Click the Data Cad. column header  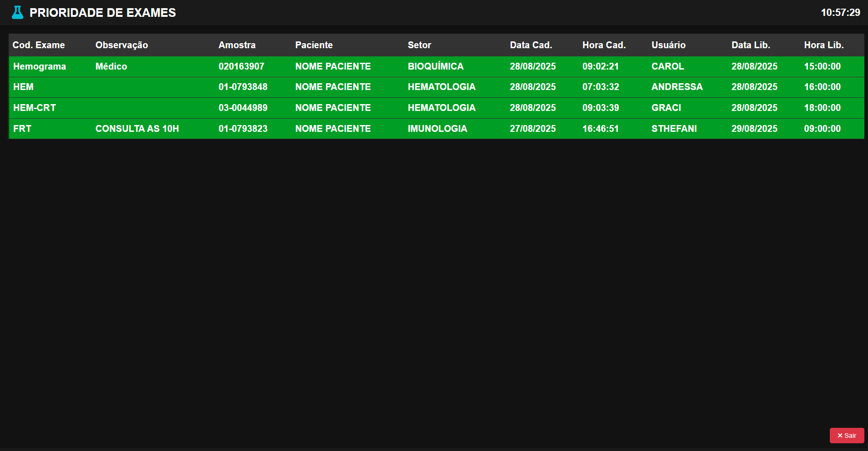(531, 45)
